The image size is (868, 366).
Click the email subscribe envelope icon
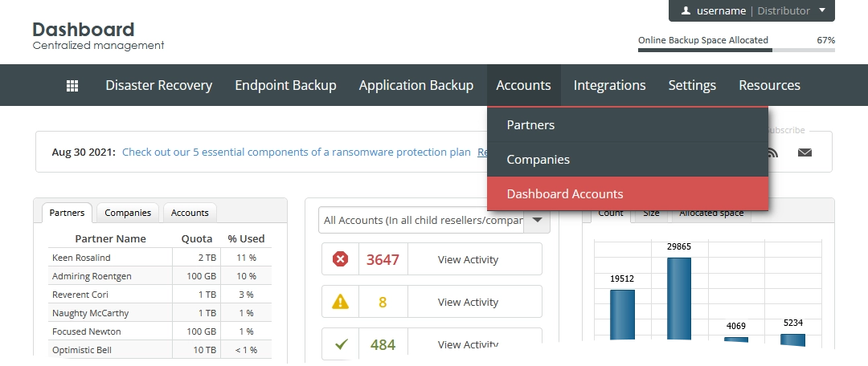pyautogui.click(x=805, y=152)
